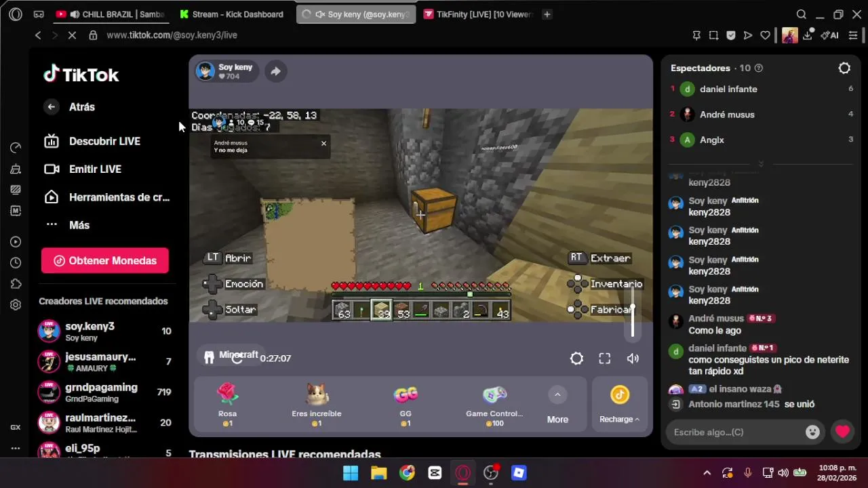Switch to Stream - Kick Dashboard tab

tap(232, 14)
